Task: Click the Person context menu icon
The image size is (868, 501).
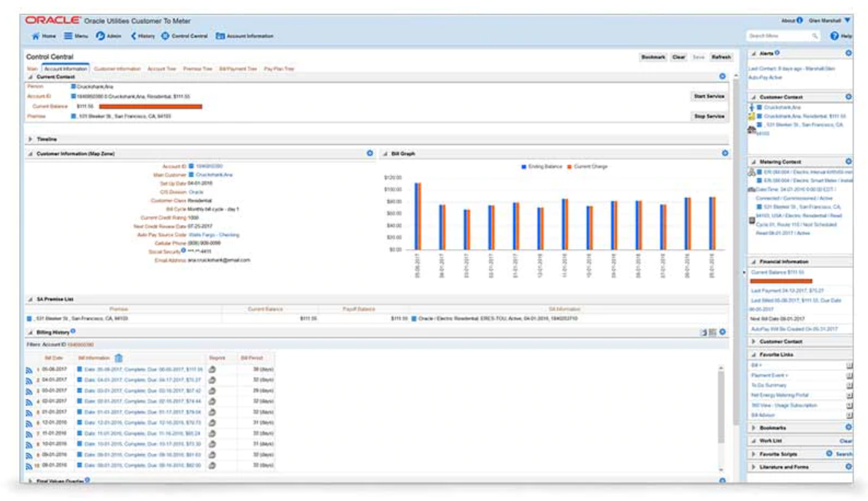Action: [x=73, y=86]
